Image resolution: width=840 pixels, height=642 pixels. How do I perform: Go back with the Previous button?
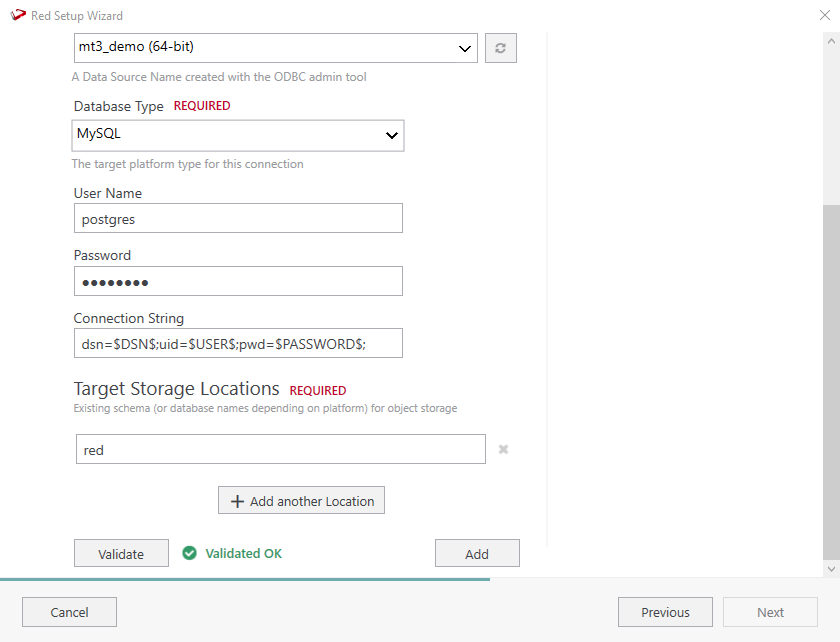pos(665,612)
